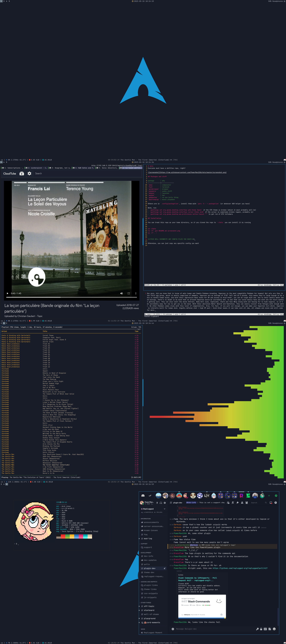This screenshot has height=644, width=286.
Task: Open the emoji picker
Action: click(274, 629)
